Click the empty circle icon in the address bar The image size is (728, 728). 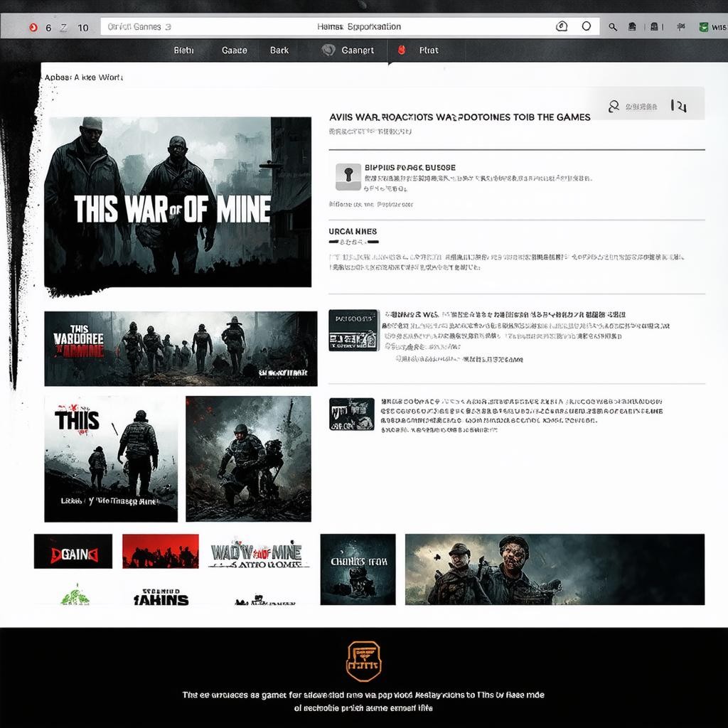click(586, 26)
